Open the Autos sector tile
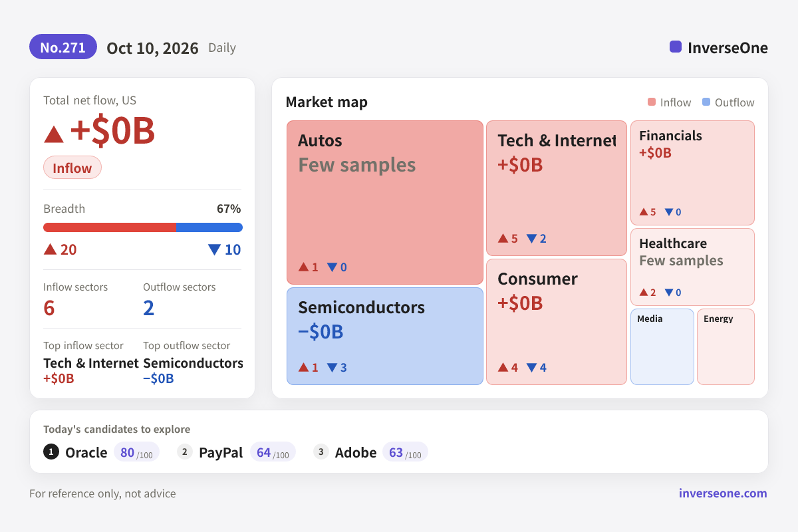798x532 pixels. click(385, 202)
